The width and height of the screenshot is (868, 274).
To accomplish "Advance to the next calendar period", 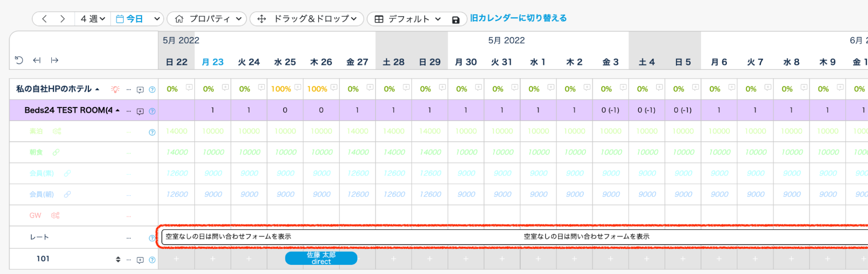I will click(63, 19).
